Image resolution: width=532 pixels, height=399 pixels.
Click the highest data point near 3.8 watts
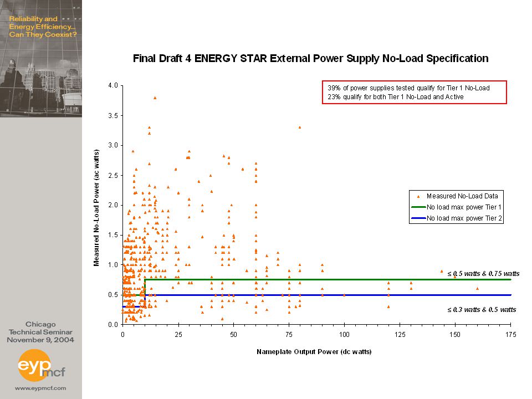point(155,98)
